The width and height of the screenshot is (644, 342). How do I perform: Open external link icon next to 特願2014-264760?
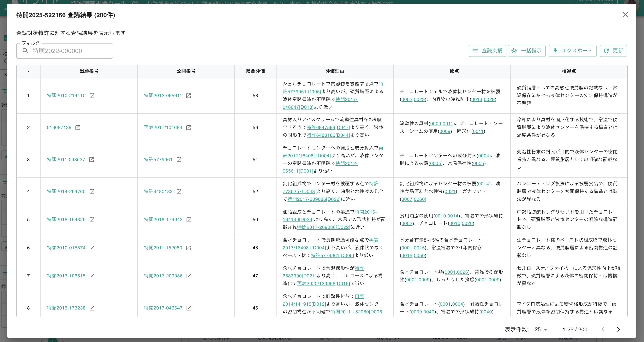(92, 192)
